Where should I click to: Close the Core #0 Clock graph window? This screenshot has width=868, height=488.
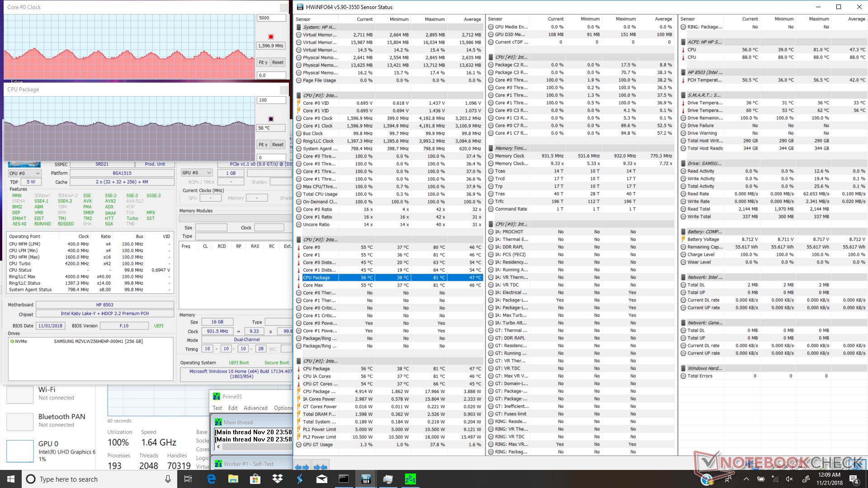[x=283, y=7]
